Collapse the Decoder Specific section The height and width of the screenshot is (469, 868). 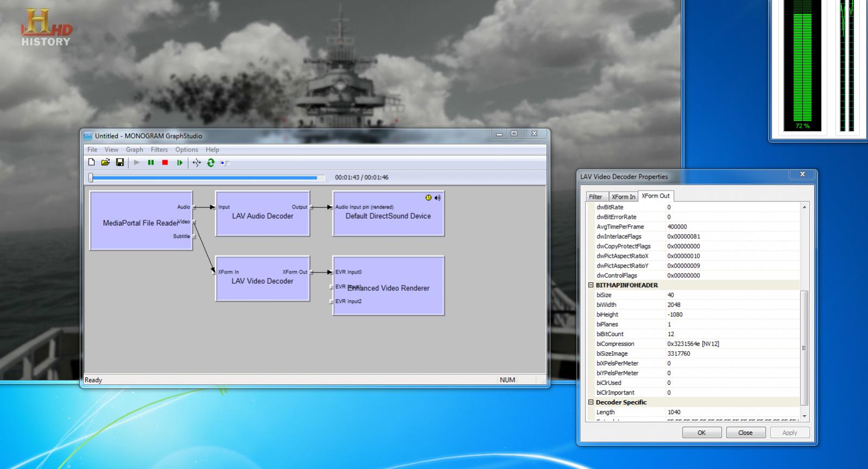point(591,402)
